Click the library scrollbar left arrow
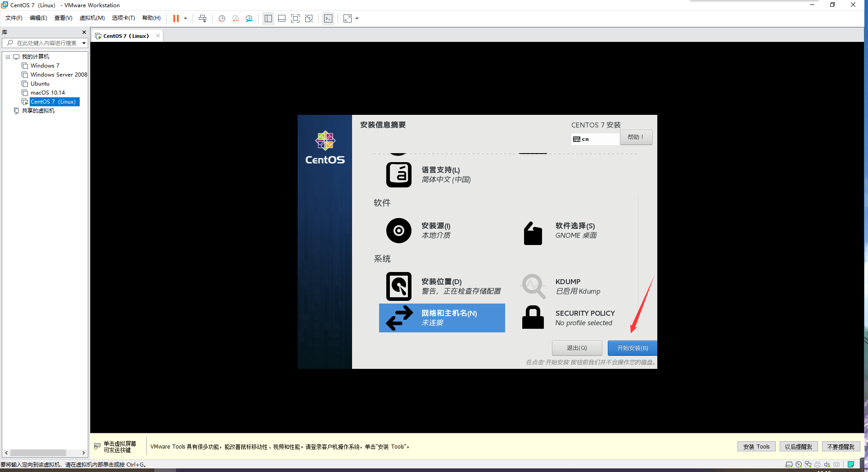Image resolution: width=868 pixels, height=472 pixels. coord(6,453)
